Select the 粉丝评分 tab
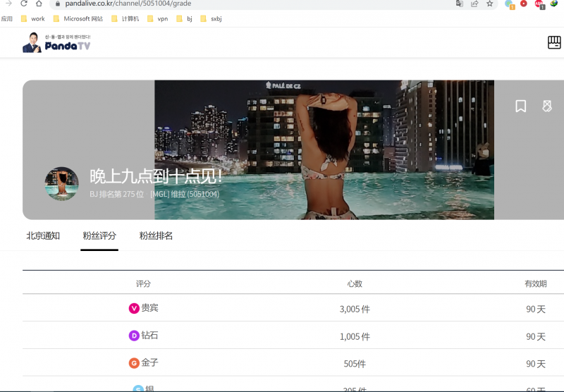 (99, 236)
